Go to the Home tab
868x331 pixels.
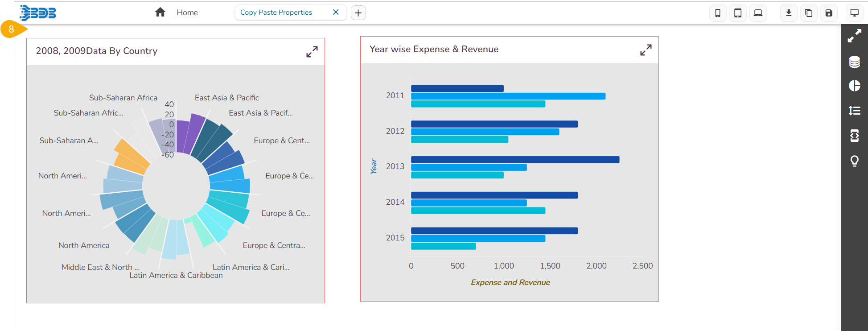click(187, 12)
